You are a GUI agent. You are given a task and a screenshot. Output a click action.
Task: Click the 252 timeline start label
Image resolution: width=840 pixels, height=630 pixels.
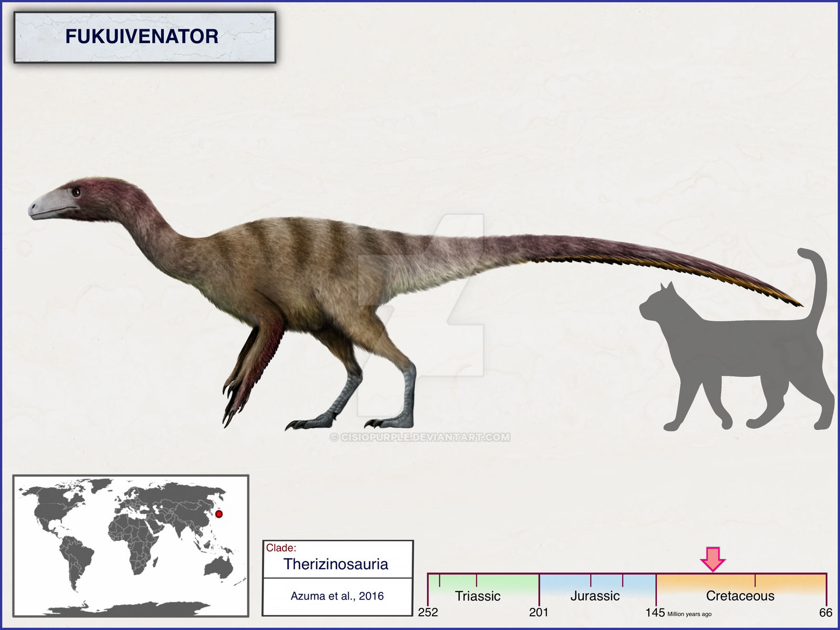pos(428,612)
